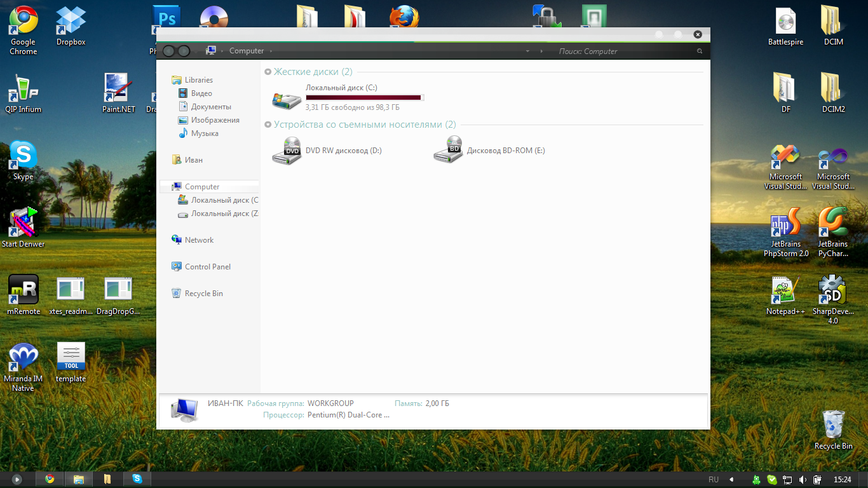The width and height of the screenshot is (868, 488).
Task: Click the RU language indicator
Action: point(714,480)
